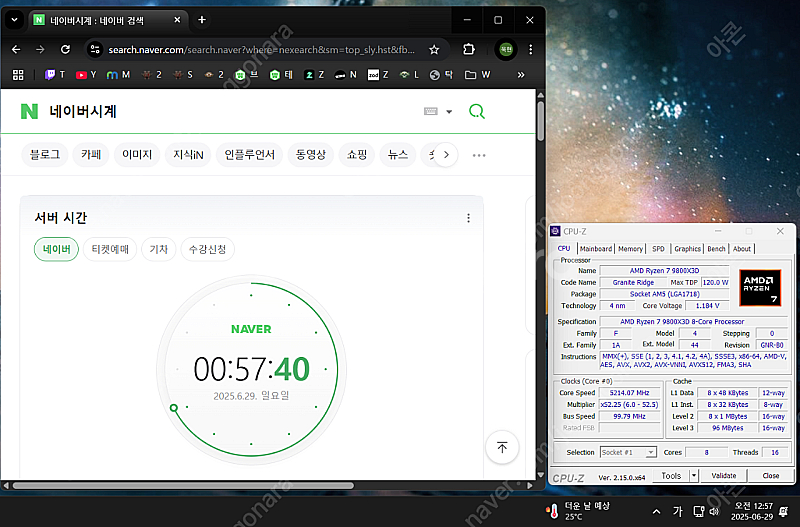Open the 동영상 search category

pyautogui.click(x=311, y=155)
